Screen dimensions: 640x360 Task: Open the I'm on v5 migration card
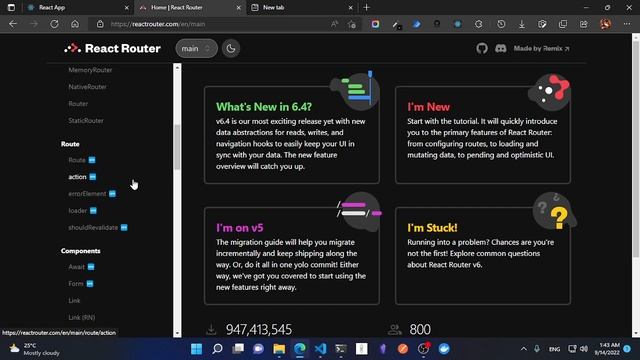point(291,256)
